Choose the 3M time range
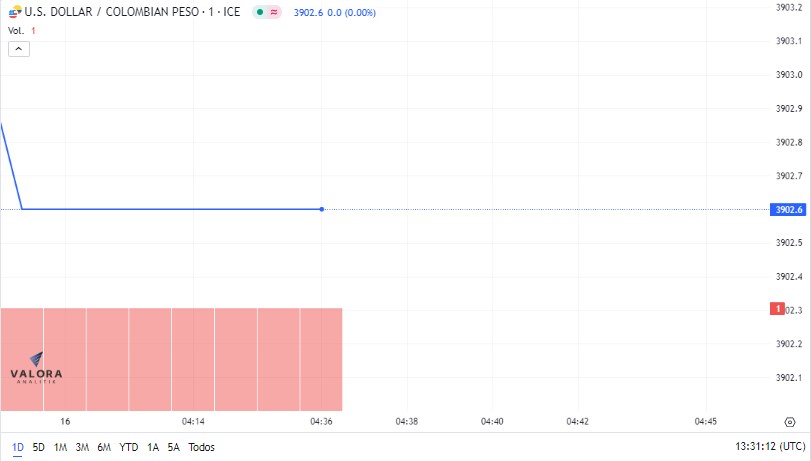The height and width of the screenshot is (461, 811). (x=82, y=447)
